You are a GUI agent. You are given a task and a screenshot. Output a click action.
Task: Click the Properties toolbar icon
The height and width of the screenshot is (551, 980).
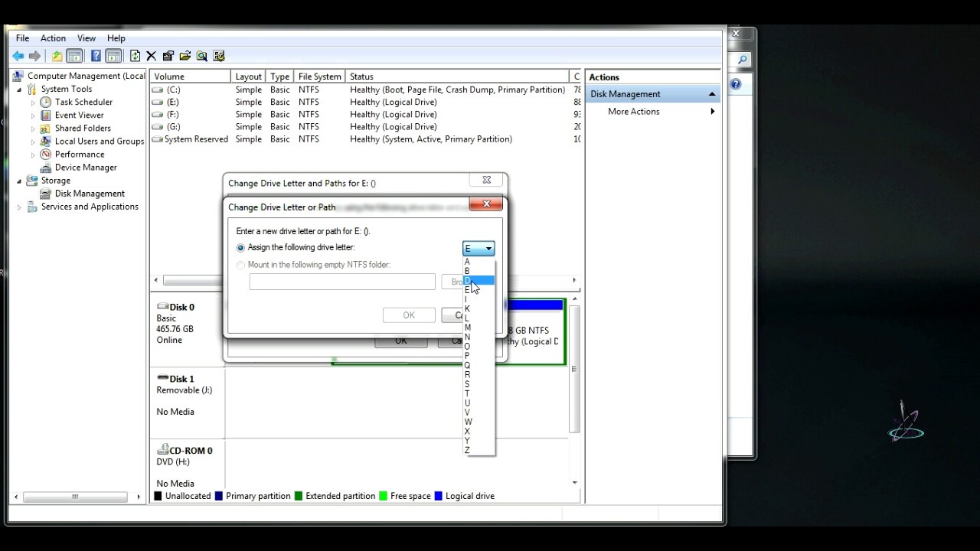(168, 56)
